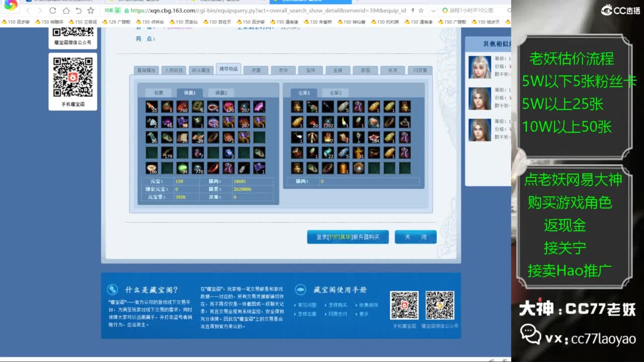Image resolution: width=644 pixels, height=362 pixels.
Task: Open the 基础属性 tab
Action: coord(146,70)
